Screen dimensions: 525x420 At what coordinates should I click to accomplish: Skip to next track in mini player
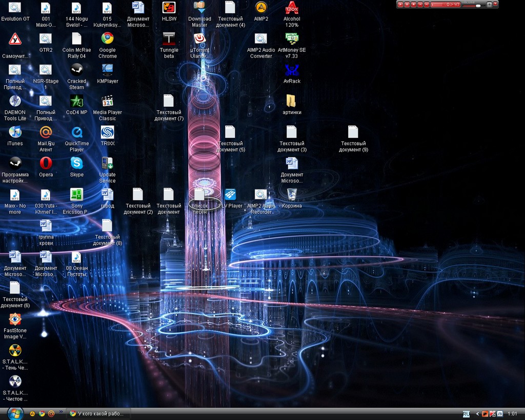click(427, 5)
